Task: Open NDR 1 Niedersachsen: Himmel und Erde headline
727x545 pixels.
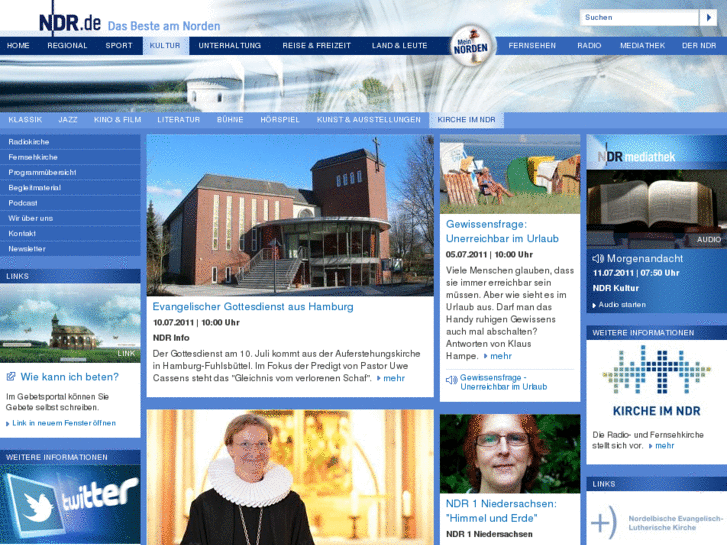Action: 501,511
